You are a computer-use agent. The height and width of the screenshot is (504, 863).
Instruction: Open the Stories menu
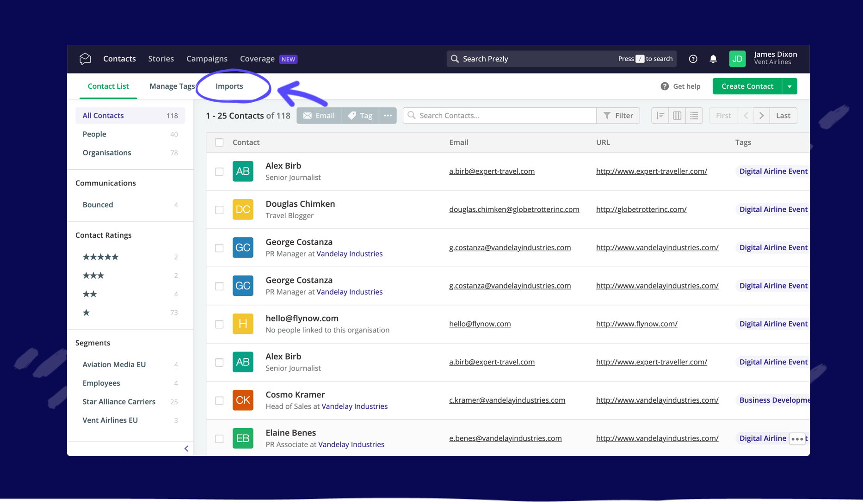[161, 59]
